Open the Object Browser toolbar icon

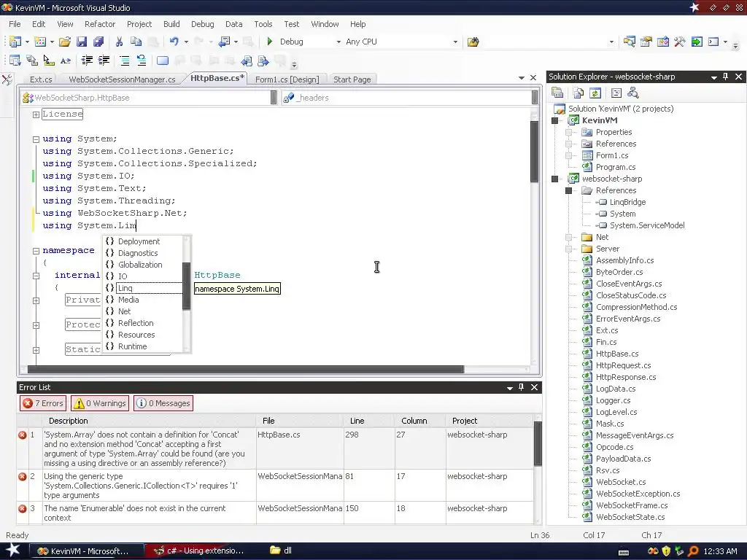click(x=662, y=42)
